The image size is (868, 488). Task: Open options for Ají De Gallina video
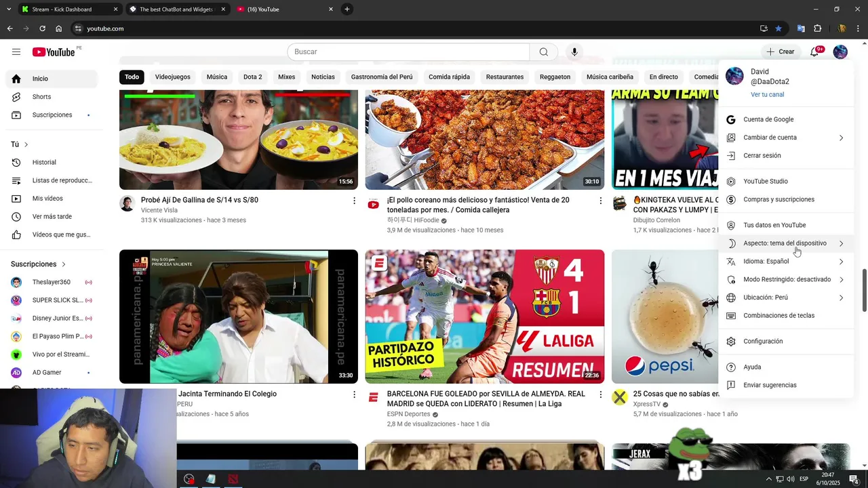coord(354,201)
